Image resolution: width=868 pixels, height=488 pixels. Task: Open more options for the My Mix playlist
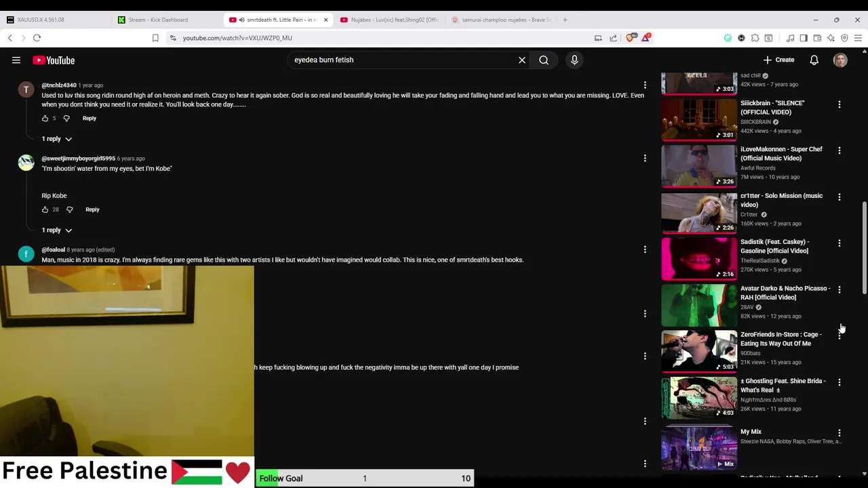(x=839, y=433)
